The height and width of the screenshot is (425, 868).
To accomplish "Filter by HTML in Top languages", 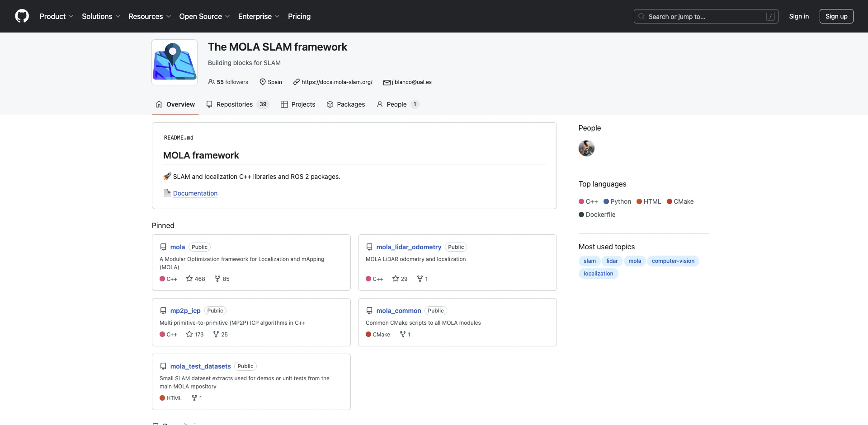I will [x=649, y=201].
